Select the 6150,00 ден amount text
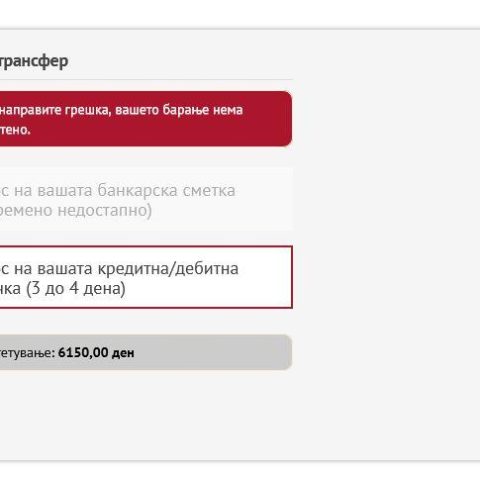The width and height of the screenshot is (480, 480). pyautogui.click(x=96, y=353)
